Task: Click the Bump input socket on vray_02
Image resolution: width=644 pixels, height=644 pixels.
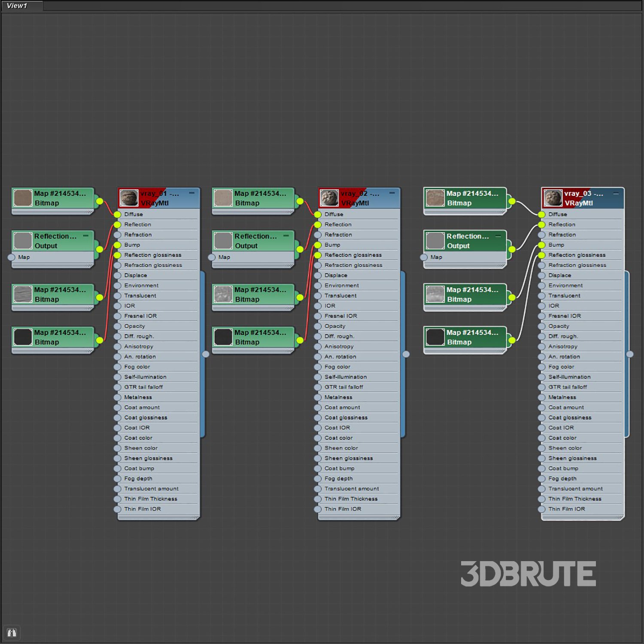Action: [x=318, y=245]
